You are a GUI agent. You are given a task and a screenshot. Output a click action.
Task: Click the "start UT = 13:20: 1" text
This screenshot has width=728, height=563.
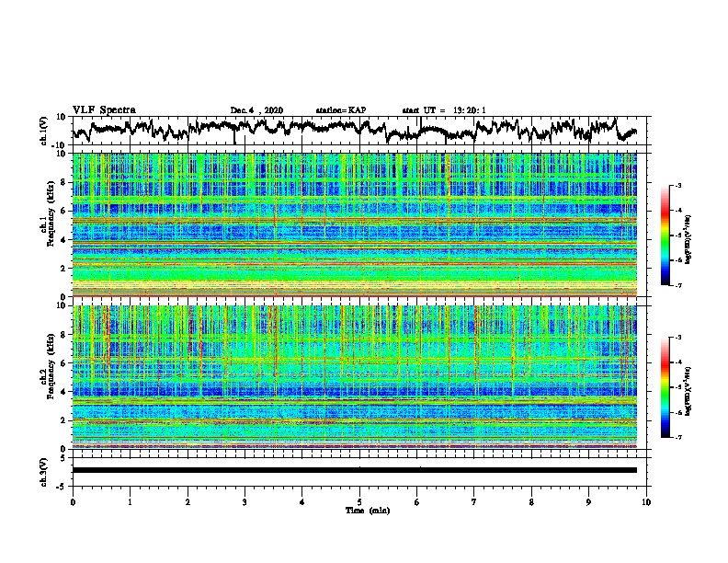[444, 110]
